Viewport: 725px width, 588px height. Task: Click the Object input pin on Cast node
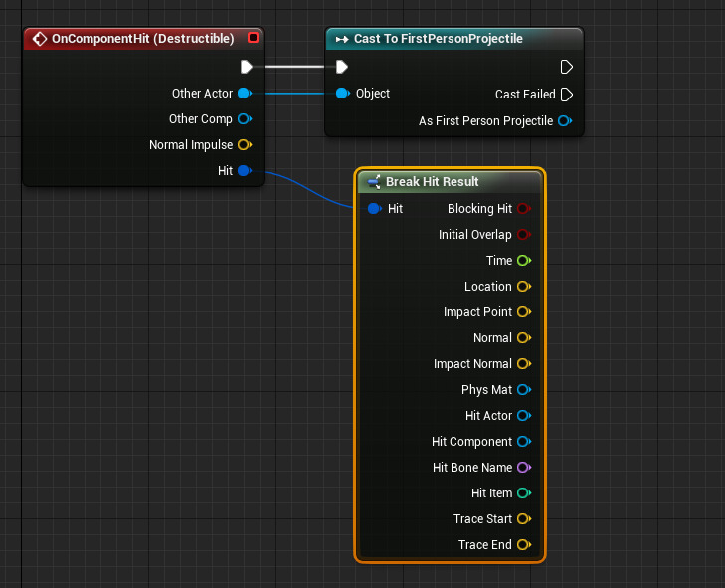(342, 94)
